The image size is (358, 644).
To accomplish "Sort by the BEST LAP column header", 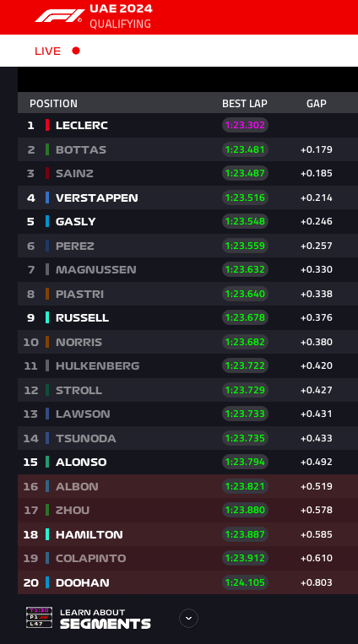I will point(245,104).
